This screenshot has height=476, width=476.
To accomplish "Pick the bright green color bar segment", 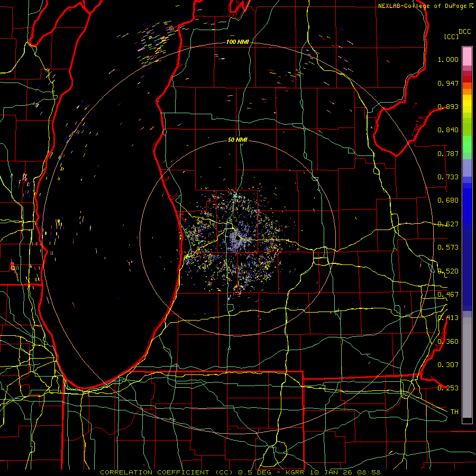I will [467, 144].
